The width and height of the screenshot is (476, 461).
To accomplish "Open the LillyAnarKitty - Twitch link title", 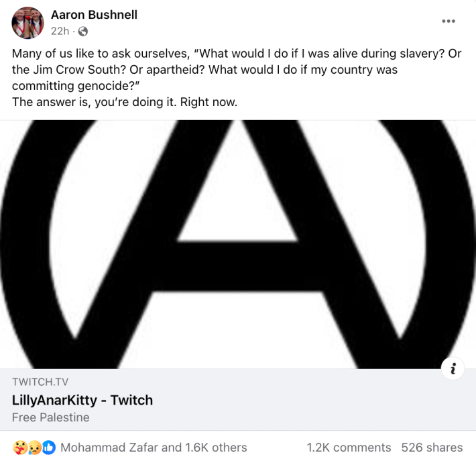I will tap(82, 400).
